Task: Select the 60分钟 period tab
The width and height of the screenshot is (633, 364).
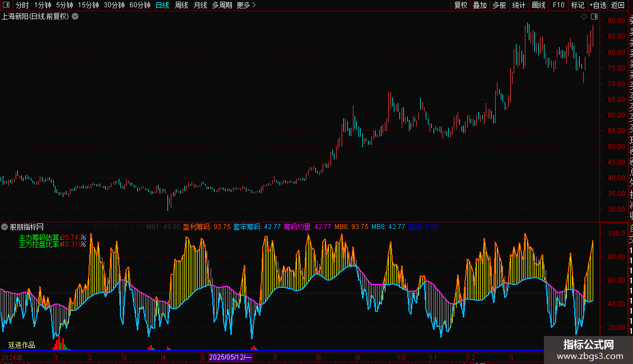Action: pos(140,5)
